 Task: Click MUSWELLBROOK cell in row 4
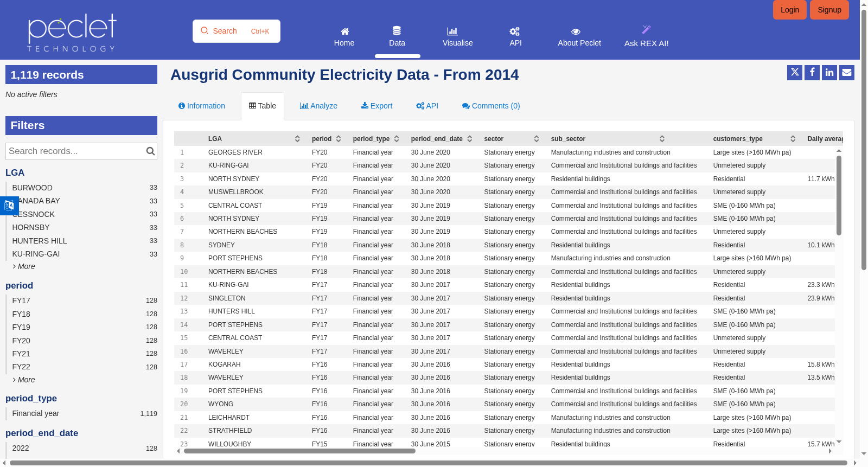pos(236,192)
